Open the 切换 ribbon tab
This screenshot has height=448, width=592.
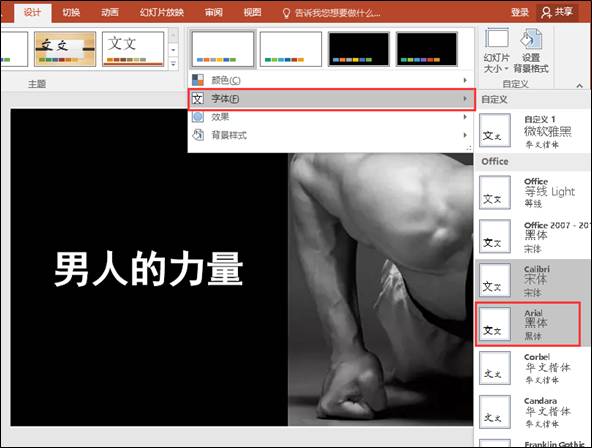tap(71, 12)
